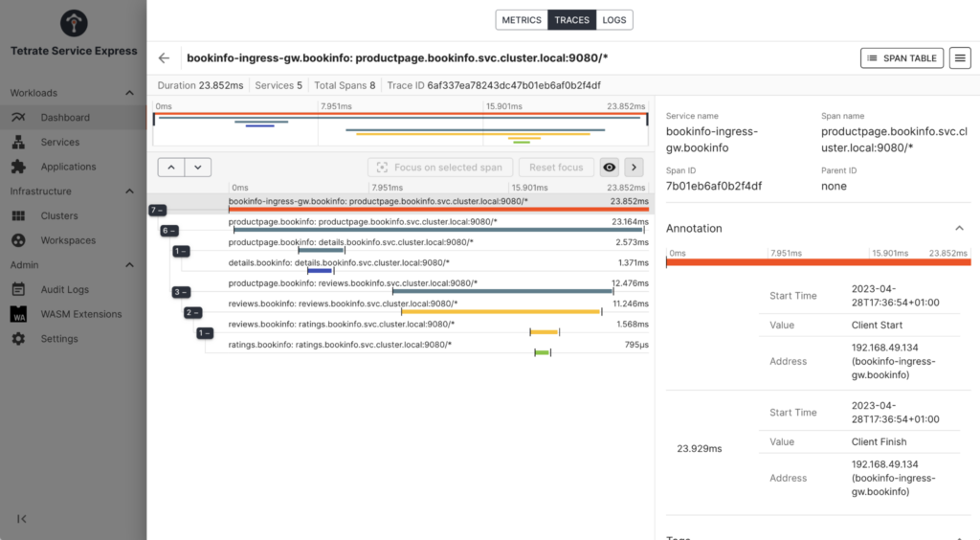
Task: Select the ratings.bookinfo span row
Action: pos(340,345)
